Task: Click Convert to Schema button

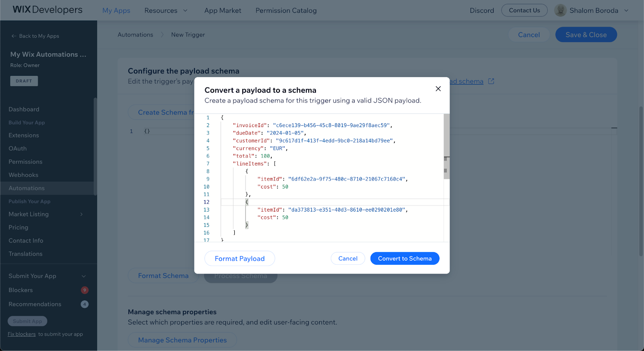Action: point(405,259)
